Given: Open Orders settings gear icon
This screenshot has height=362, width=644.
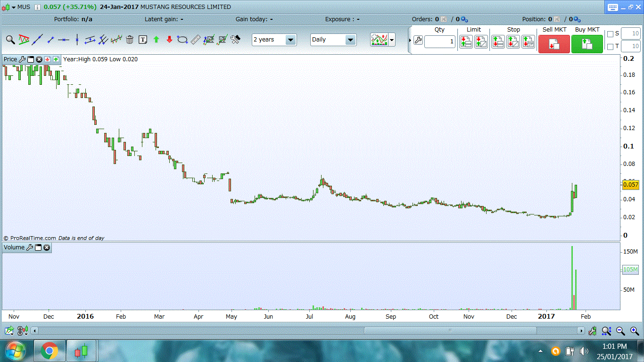Looking at the screenshot, I should 464,19.
